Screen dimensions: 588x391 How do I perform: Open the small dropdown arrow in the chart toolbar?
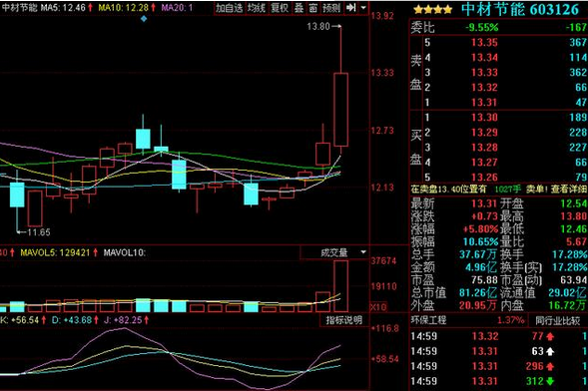point(363,7)
